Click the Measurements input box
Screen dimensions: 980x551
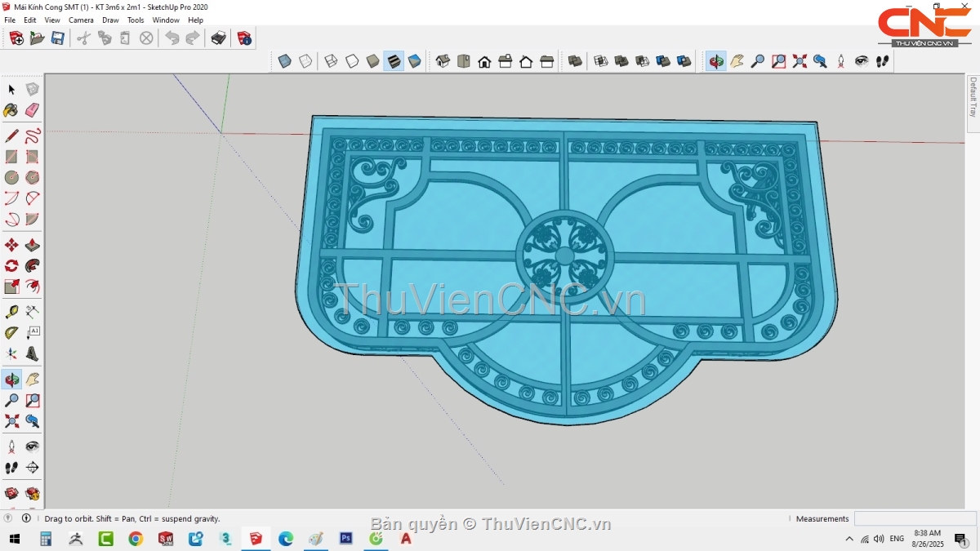915,518
